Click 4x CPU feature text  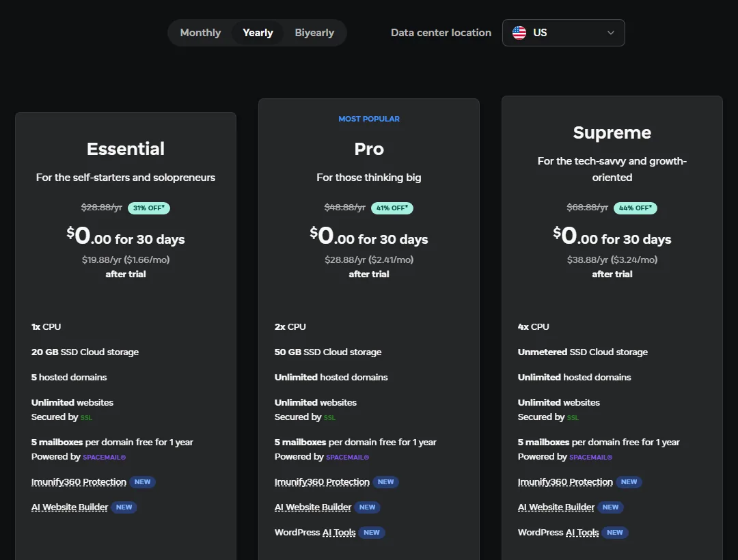pos(533,327)
